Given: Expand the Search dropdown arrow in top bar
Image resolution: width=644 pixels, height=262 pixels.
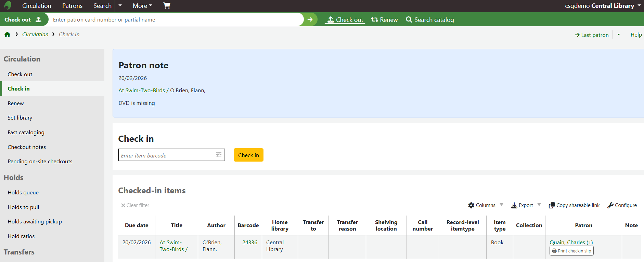Looking at the screenshot, I should tap(120, 5).
